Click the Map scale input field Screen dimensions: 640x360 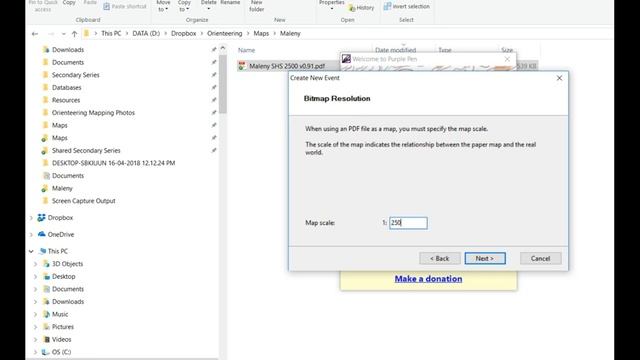[408, 223]
